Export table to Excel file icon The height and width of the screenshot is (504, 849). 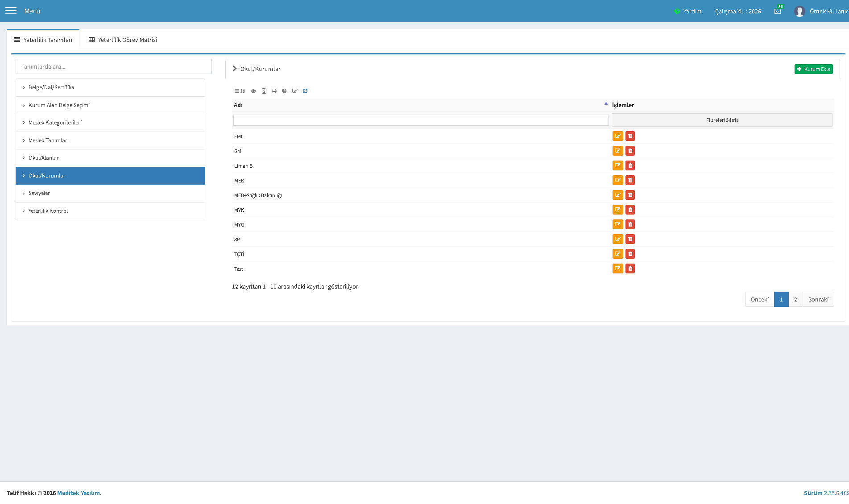tap(264, 91)
